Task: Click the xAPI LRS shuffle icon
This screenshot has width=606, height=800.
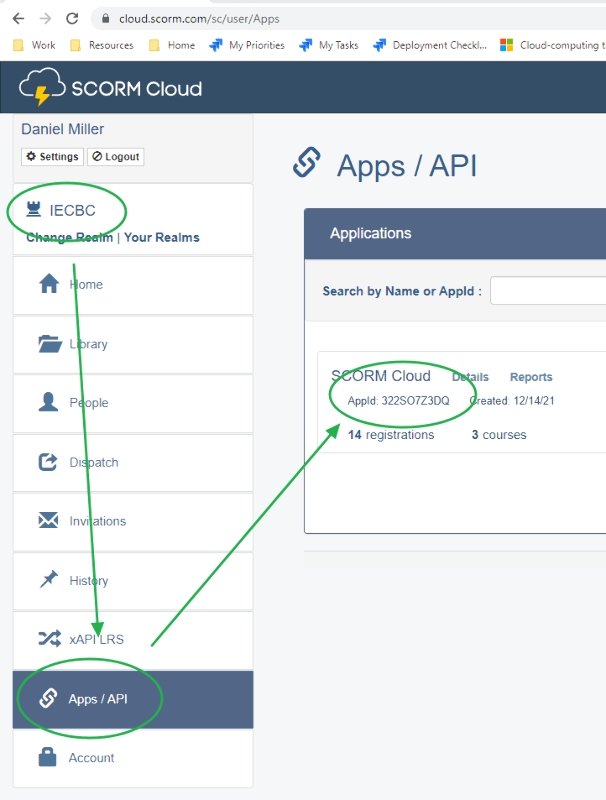Action: pyautogui.click(x=48, y=639)
